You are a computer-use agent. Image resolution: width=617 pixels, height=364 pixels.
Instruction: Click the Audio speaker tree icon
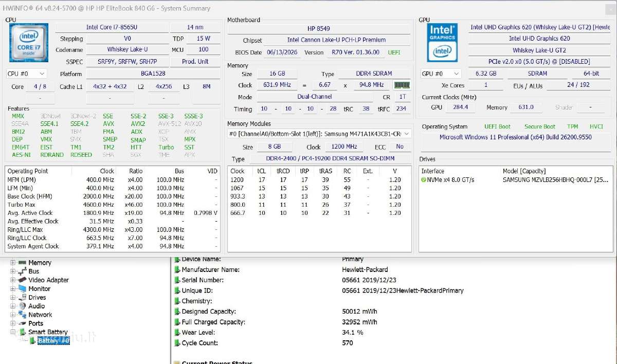[x=22, y=306]
